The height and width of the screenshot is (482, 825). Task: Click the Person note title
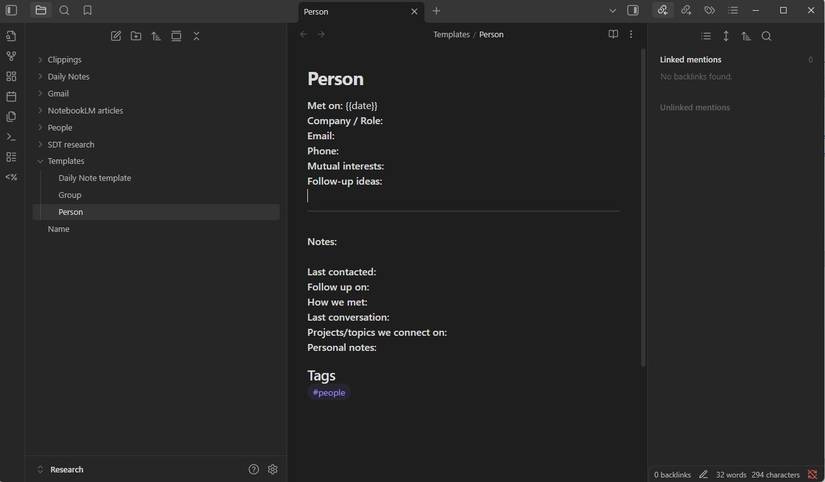click(335, 79)
